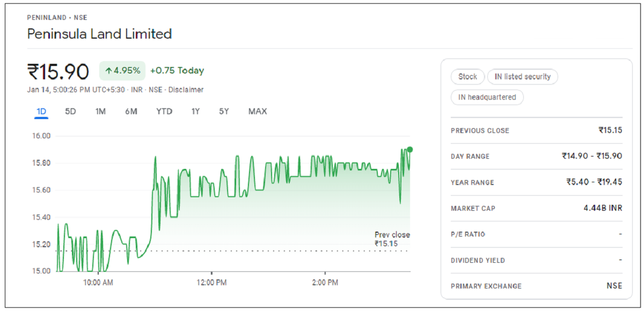The image size is (644, 311).
Task: Click the +0.75 Today change text
Action: coord(177,70)
